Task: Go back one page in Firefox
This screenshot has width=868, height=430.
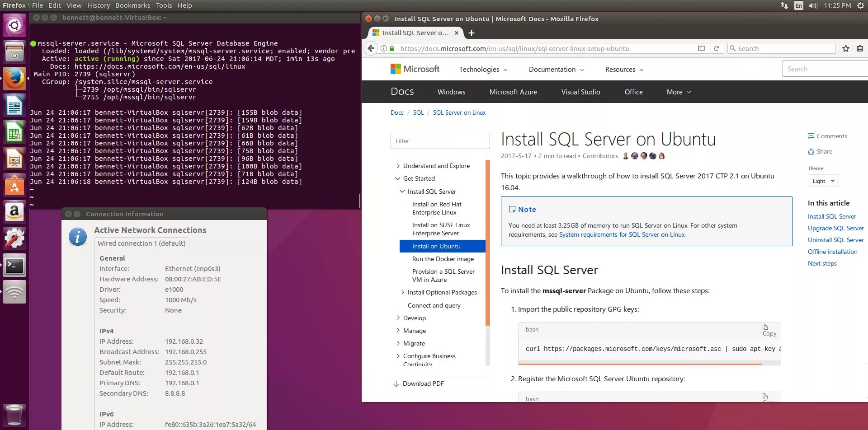Action: (371, 48)
